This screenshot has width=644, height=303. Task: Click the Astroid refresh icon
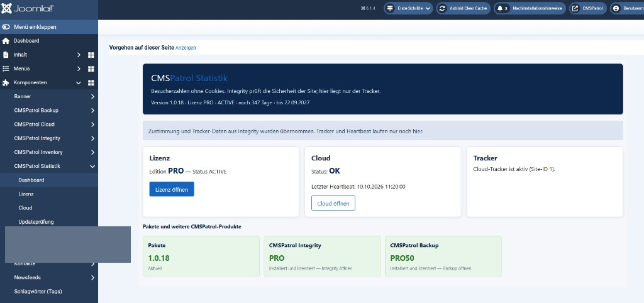(442, 8)
